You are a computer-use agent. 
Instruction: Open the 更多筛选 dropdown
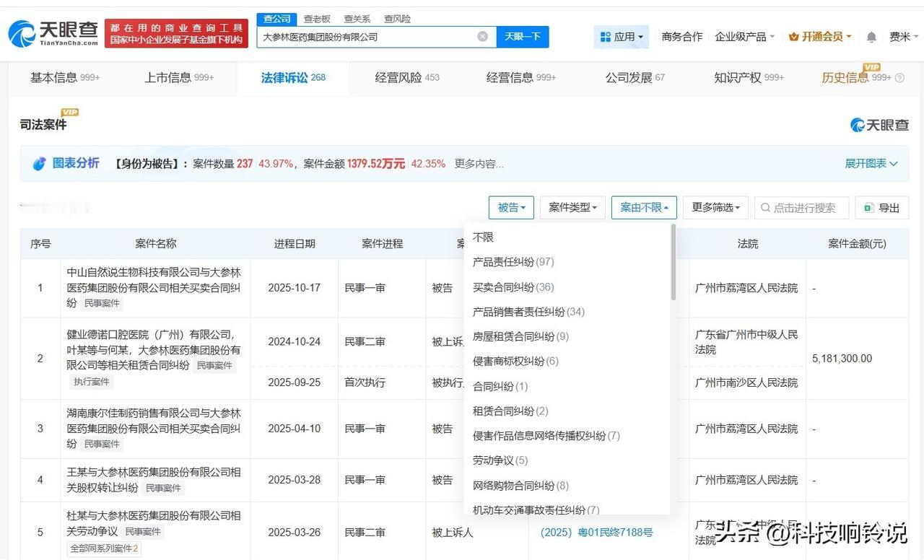click(715, 207)
